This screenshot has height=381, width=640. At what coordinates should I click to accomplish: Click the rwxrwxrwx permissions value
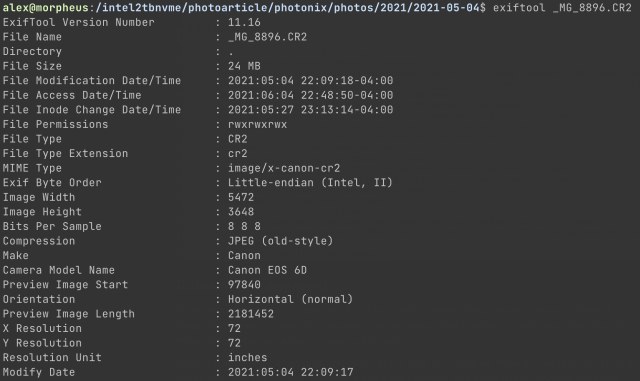(258, 125)
